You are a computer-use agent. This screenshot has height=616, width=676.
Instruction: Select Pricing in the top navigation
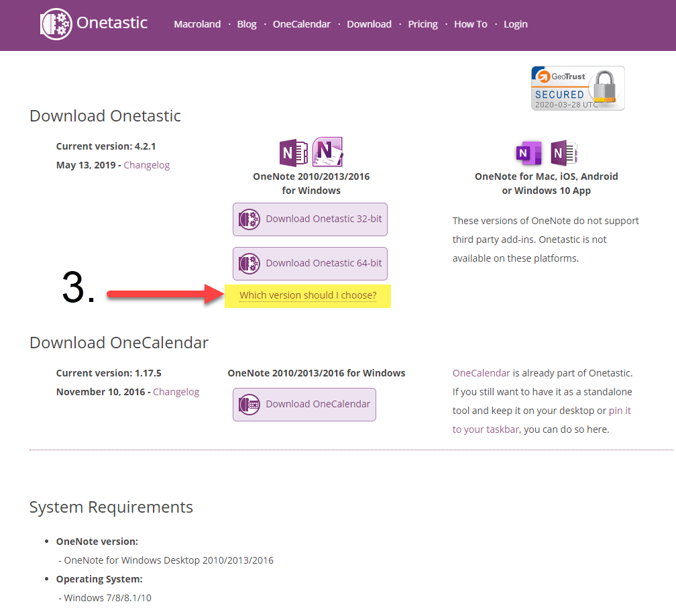pyautogui.click(x=423, y=24)
